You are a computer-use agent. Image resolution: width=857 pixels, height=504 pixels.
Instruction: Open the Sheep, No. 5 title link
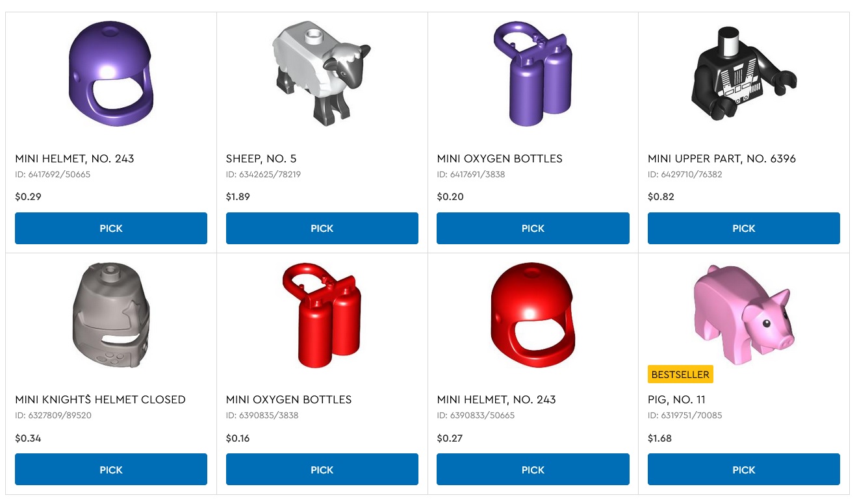tap(261, 158)
